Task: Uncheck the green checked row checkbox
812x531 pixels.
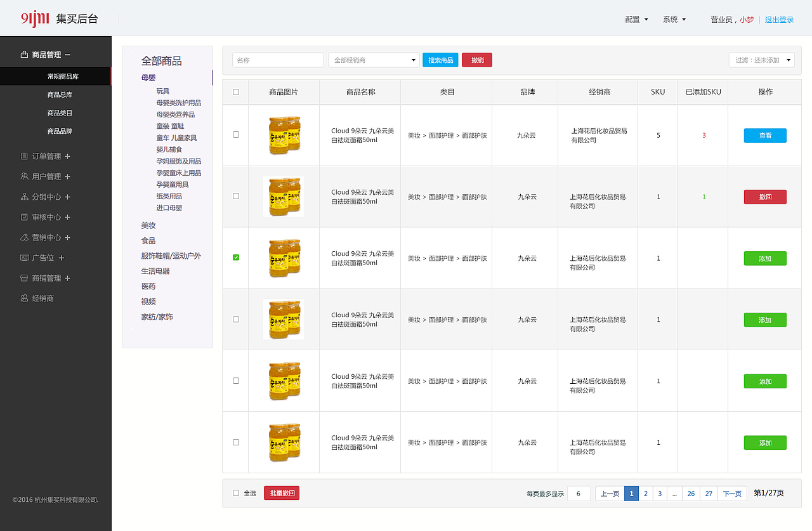Action: [236, 258]
